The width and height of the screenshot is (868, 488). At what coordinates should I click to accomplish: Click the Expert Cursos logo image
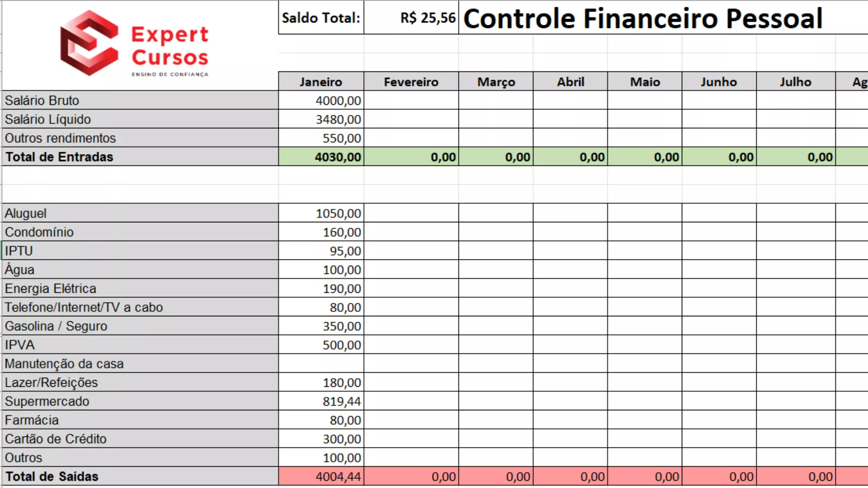[x=134, y=44]
